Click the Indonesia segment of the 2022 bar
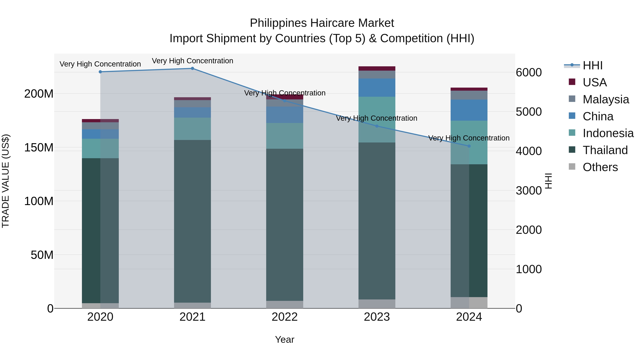This screenshot has width=644, height=362. (284, 136)
